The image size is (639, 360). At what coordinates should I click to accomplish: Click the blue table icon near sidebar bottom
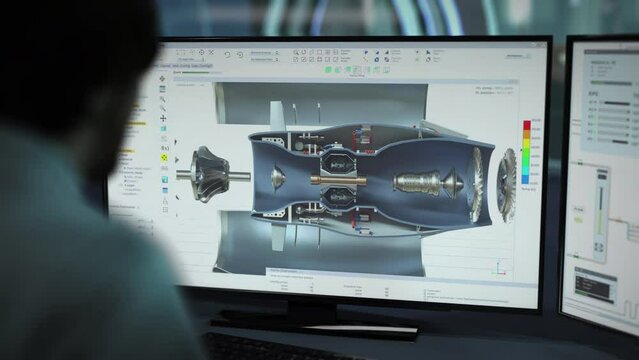(x=165, y=190)
